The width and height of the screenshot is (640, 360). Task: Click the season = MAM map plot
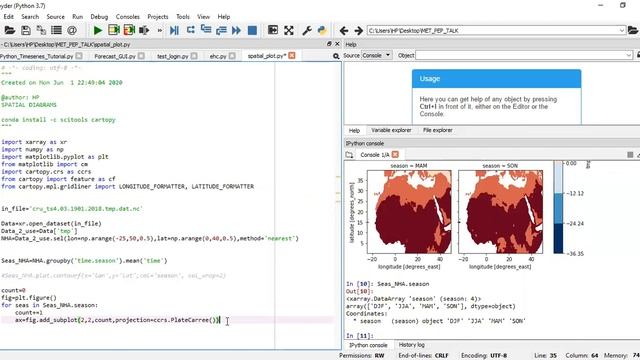(409, 212)
